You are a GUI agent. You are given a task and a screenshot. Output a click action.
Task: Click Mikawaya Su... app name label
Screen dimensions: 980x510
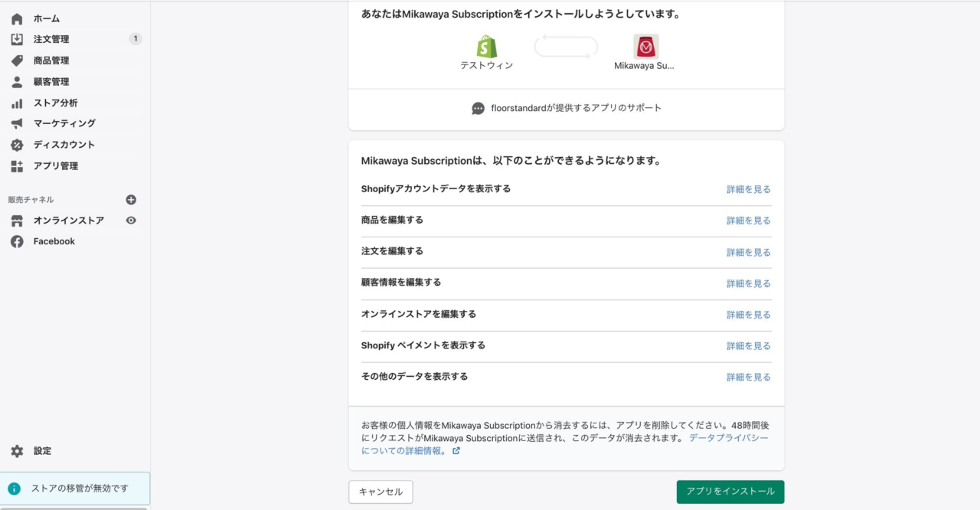[645, 66]
